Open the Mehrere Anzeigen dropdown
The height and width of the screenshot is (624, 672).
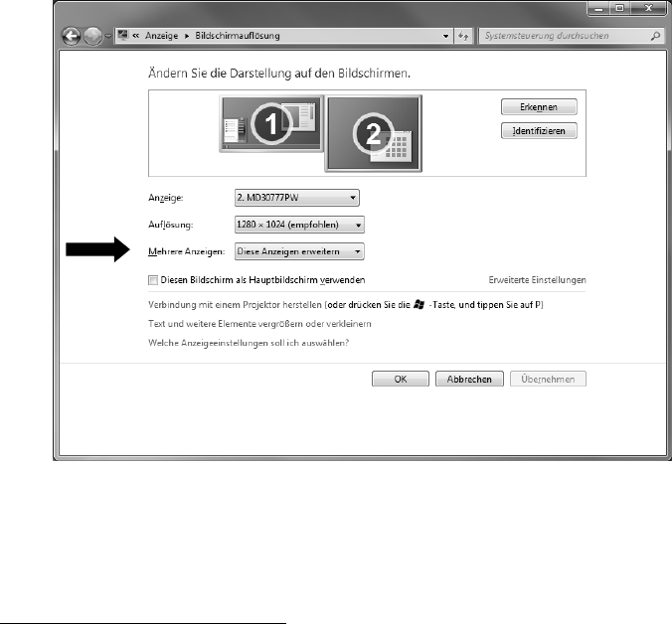point(299,251)
